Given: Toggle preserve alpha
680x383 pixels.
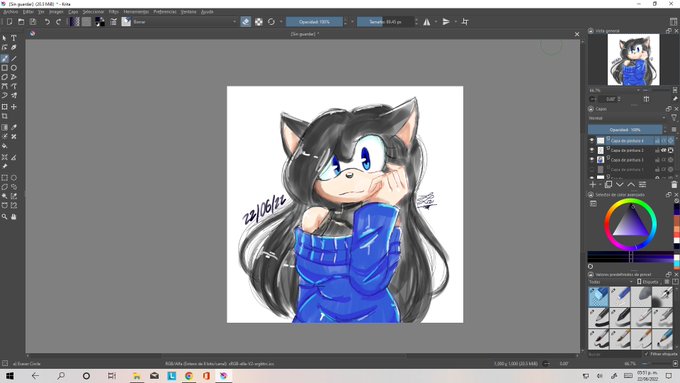Looking at the screenshot, I should (259, 22).
